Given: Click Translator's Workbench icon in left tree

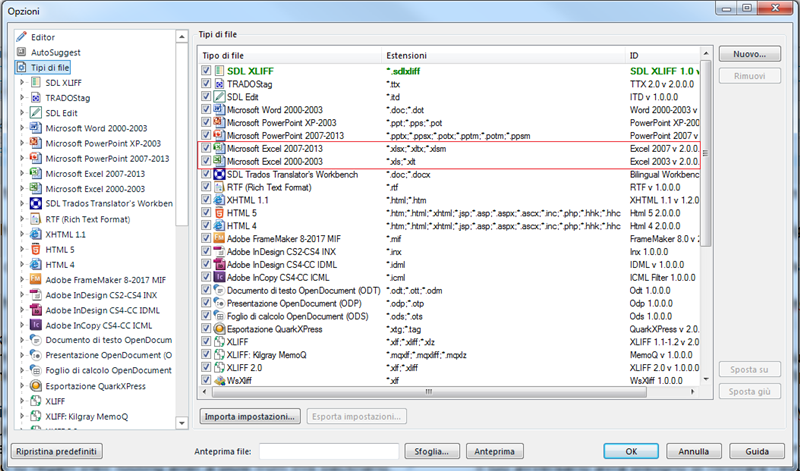Looking at the screenshot, I should pyautogui.click(x=36, y=204).
